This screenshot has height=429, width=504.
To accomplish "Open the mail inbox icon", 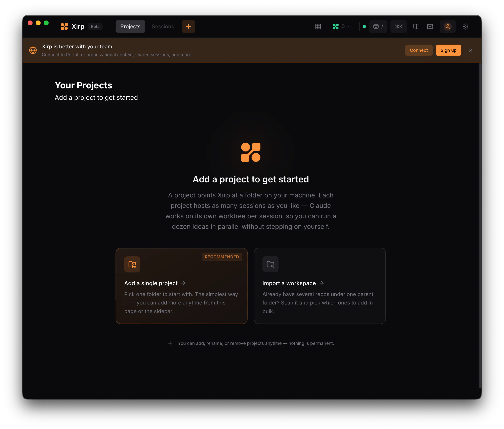I will pyautogui.click(x=430, y=27).
